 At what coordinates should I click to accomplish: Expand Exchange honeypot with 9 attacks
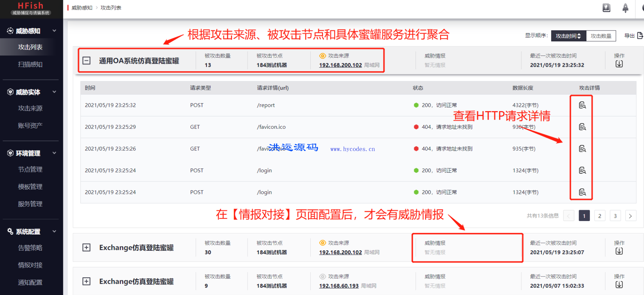point(87,281)
